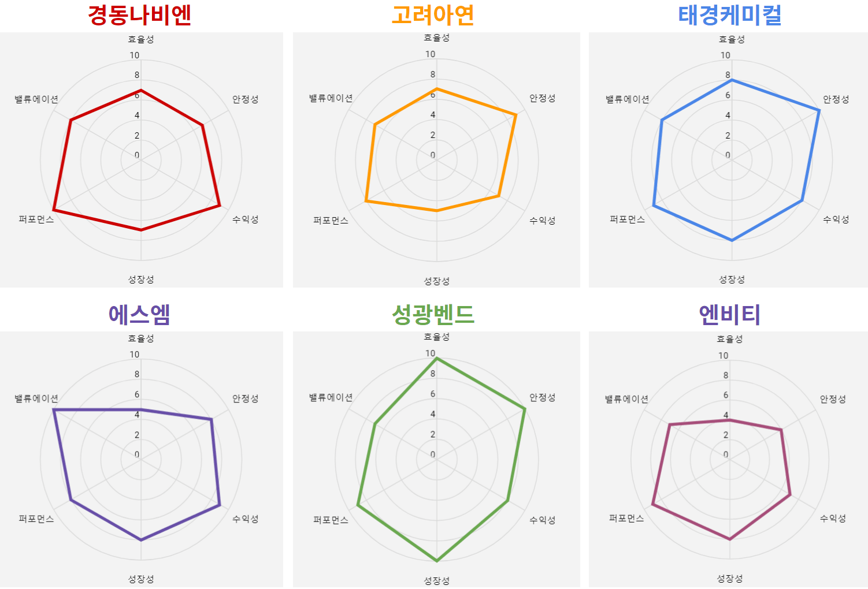Click the orange polygon's 퍼포먼스 vertex
The image size is (868, 589).
pos(366,201)
